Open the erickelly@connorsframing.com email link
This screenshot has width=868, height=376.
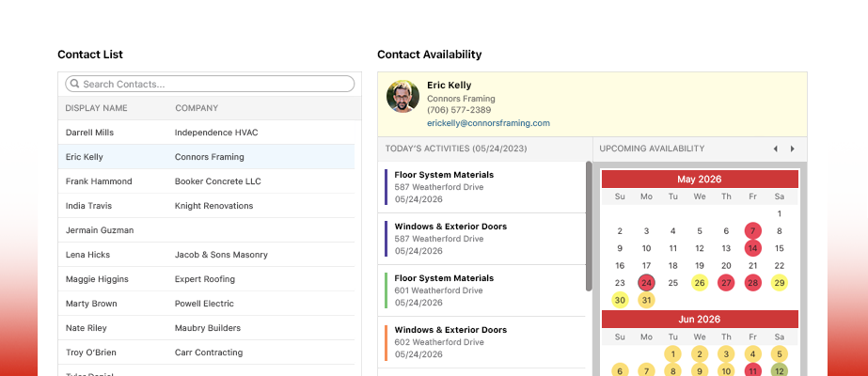(x=488, y=123)
